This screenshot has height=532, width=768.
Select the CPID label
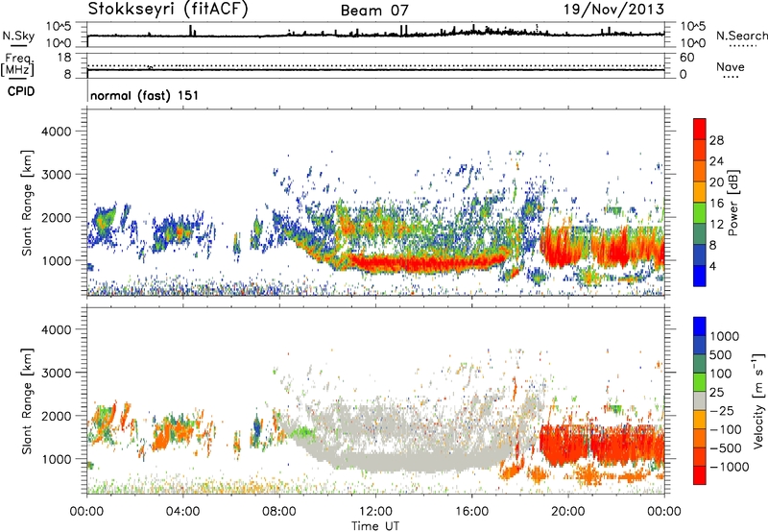(21, 91)
